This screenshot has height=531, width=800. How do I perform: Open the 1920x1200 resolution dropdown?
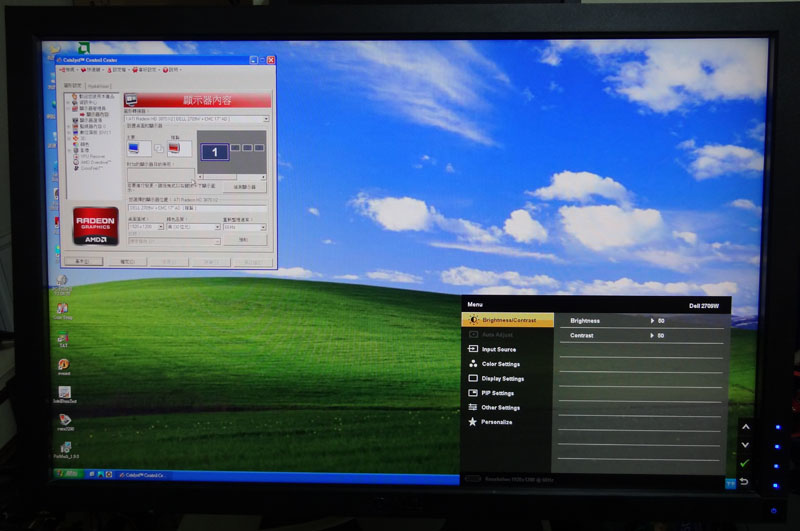tap(146, 227)
